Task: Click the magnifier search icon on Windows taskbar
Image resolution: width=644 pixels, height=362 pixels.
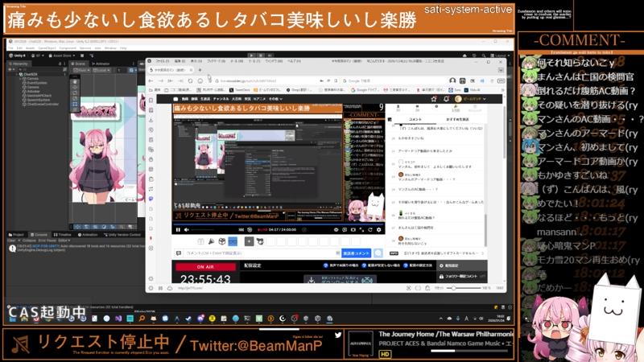Action: pos(142,319)
